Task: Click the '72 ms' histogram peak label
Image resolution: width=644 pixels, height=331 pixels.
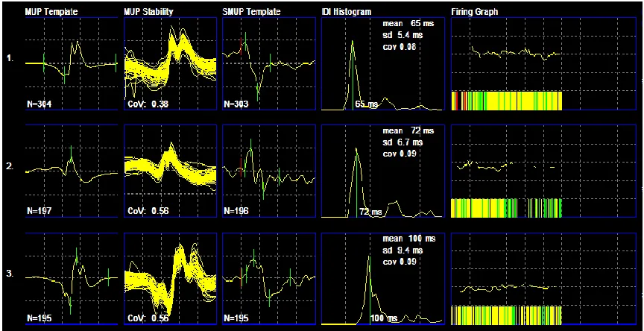Action: [x=370, y=212]
